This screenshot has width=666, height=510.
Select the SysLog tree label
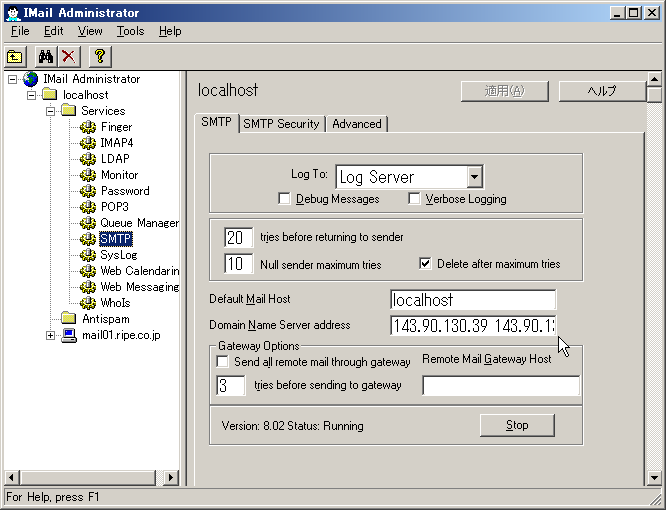tap(119, 255)
